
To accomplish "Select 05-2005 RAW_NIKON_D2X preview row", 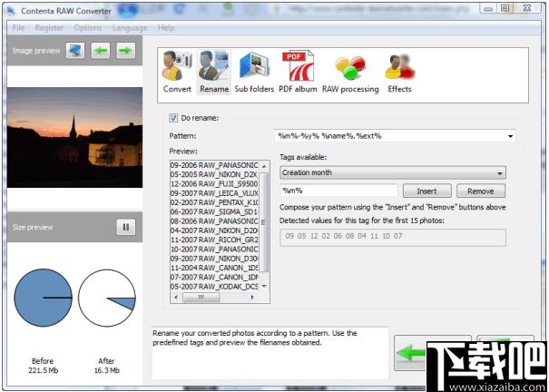I will tap(214, 174).
